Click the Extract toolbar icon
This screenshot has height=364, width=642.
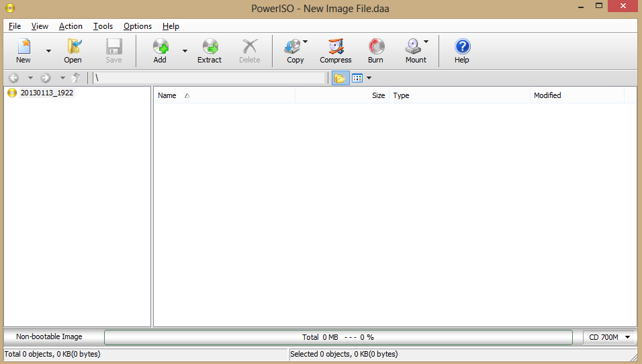210,47
